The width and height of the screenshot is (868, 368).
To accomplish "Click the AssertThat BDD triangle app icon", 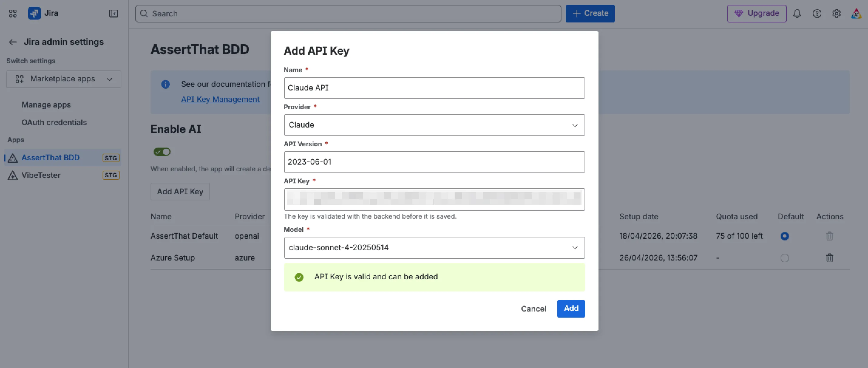I will 13,158.
